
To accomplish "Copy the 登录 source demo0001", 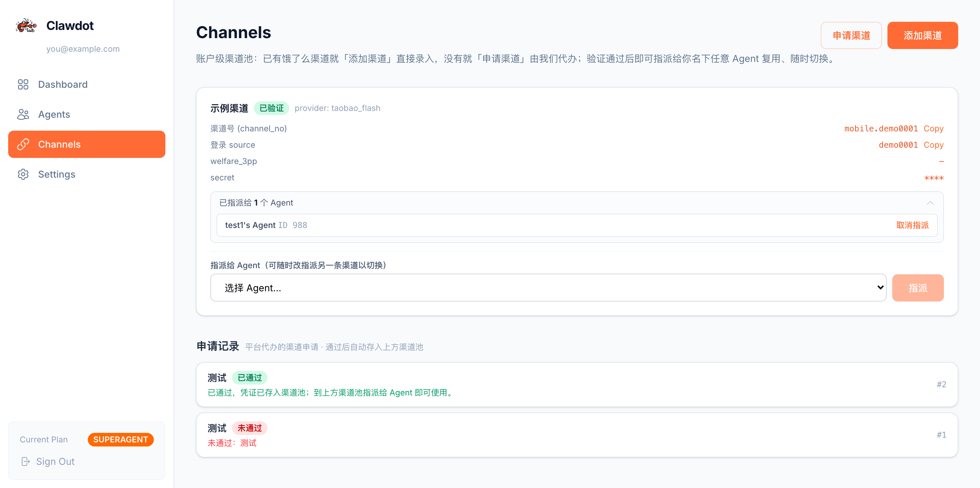I will tap(934, 145).
